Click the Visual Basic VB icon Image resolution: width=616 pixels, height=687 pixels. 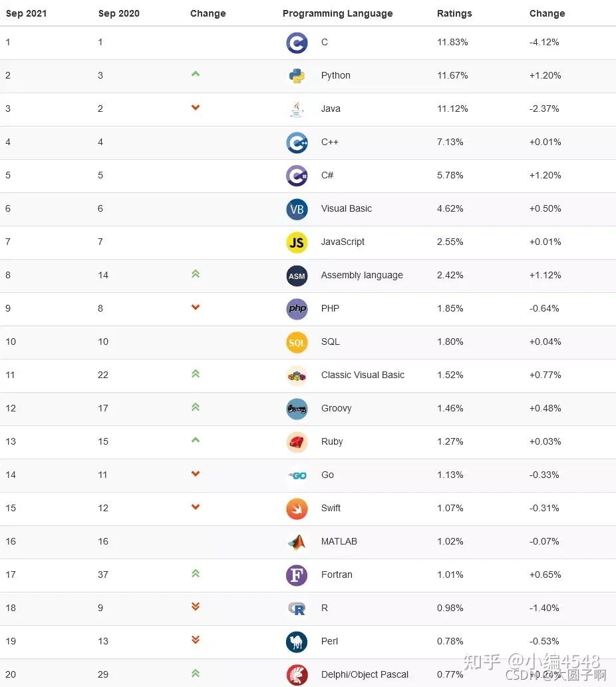pos(297,209)
